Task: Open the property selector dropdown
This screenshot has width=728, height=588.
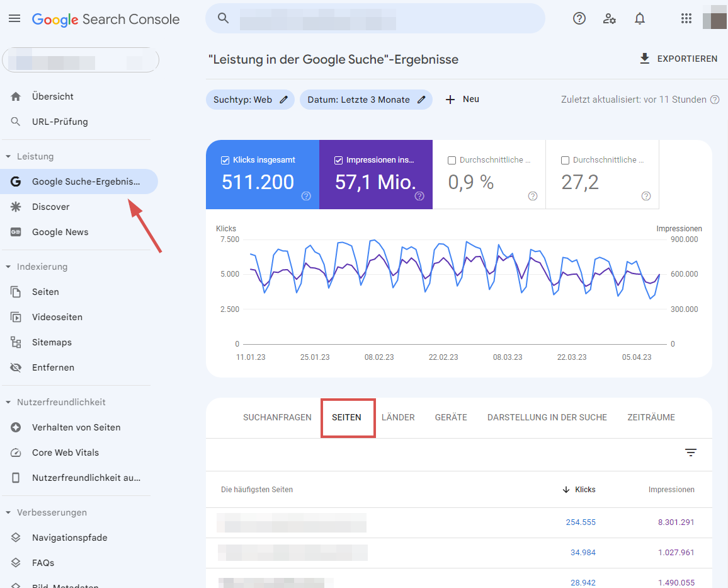Action: tap(81, 61)
